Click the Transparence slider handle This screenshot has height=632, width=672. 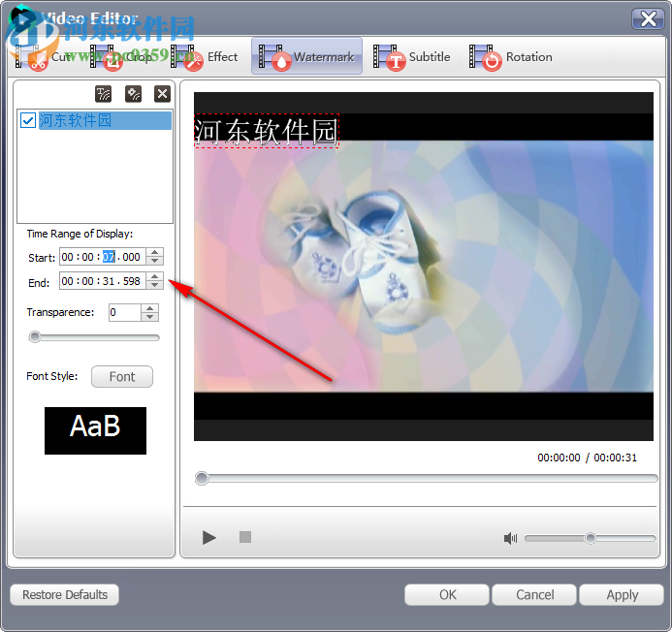click(x=35, y=337)
